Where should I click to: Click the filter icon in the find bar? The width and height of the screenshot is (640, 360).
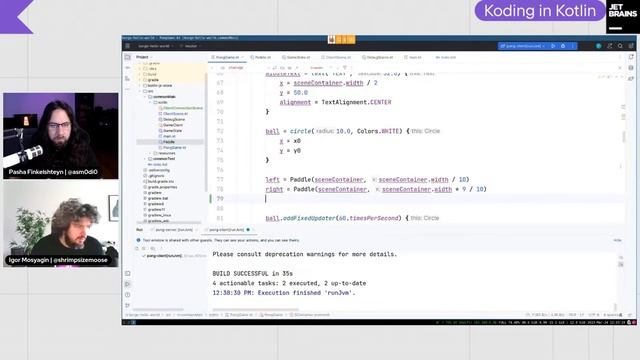(x=345, y=68)
